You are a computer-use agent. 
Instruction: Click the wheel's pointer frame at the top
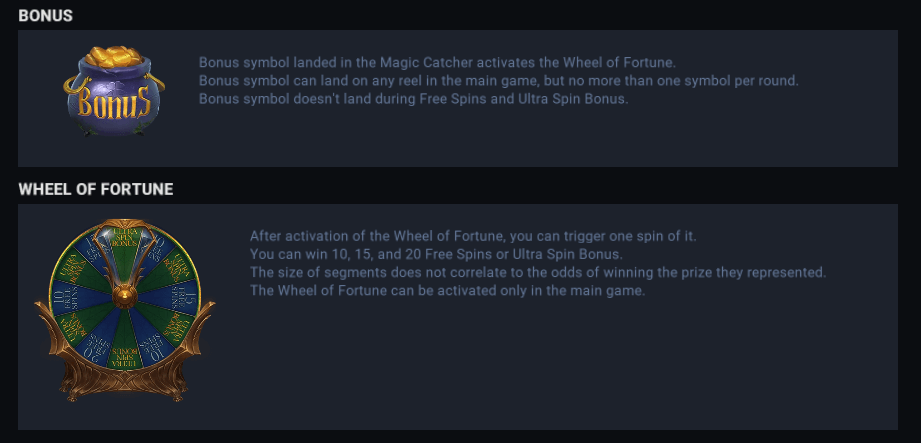(125, 225)
